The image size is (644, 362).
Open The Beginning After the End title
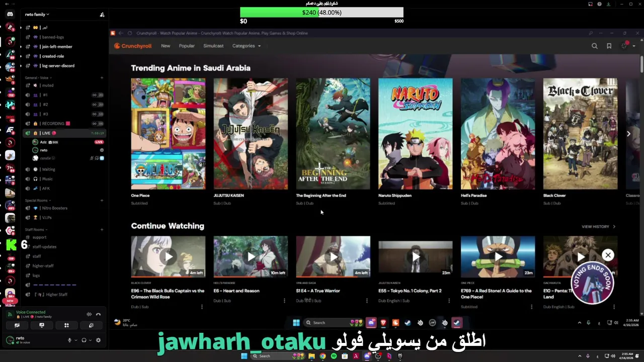[x=321, y=196]
